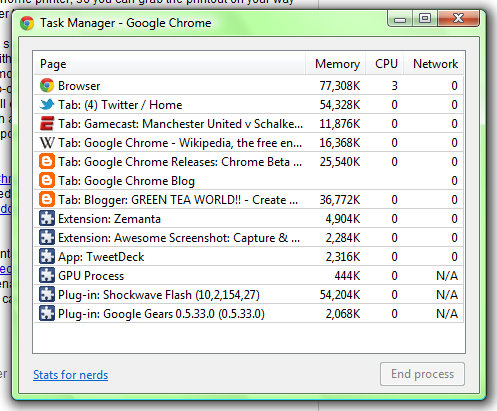Click Blogger icon for Chrome Releases tab
Screen dimensions: 497x411
[47, 162]
